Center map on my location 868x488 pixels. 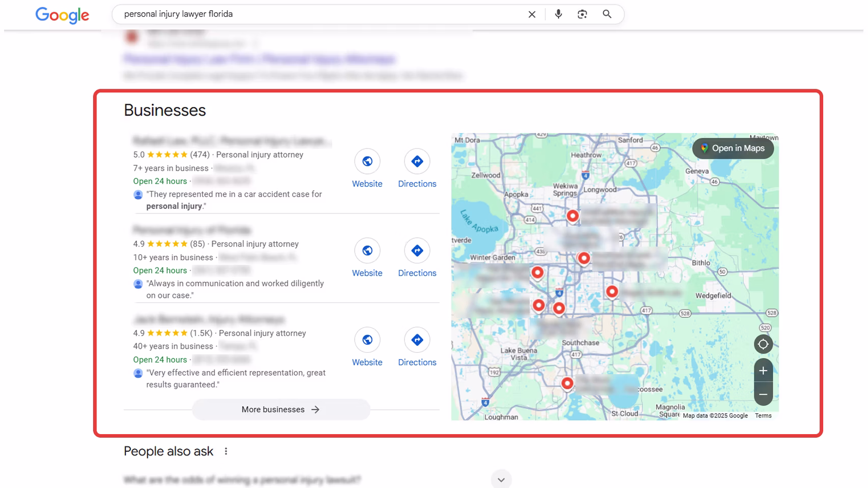click(x=763, y=344)
